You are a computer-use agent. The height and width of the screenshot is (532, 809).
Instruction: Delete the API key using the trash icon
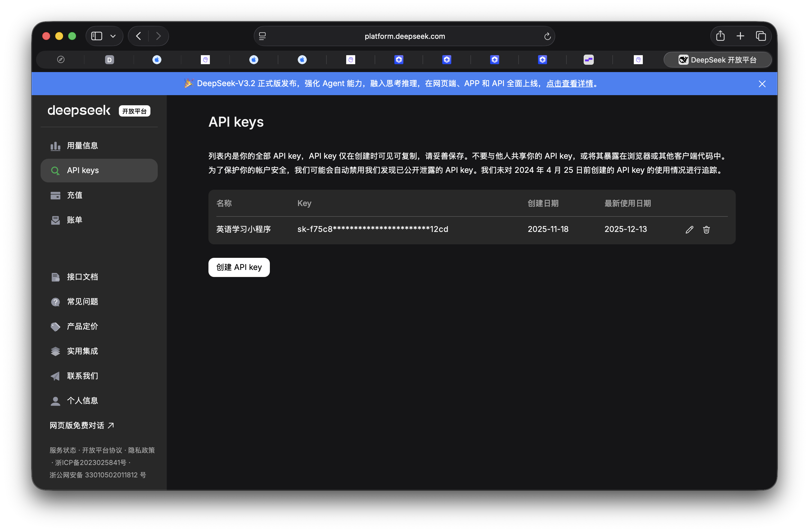pyautogui.click(x=706, y=230)
